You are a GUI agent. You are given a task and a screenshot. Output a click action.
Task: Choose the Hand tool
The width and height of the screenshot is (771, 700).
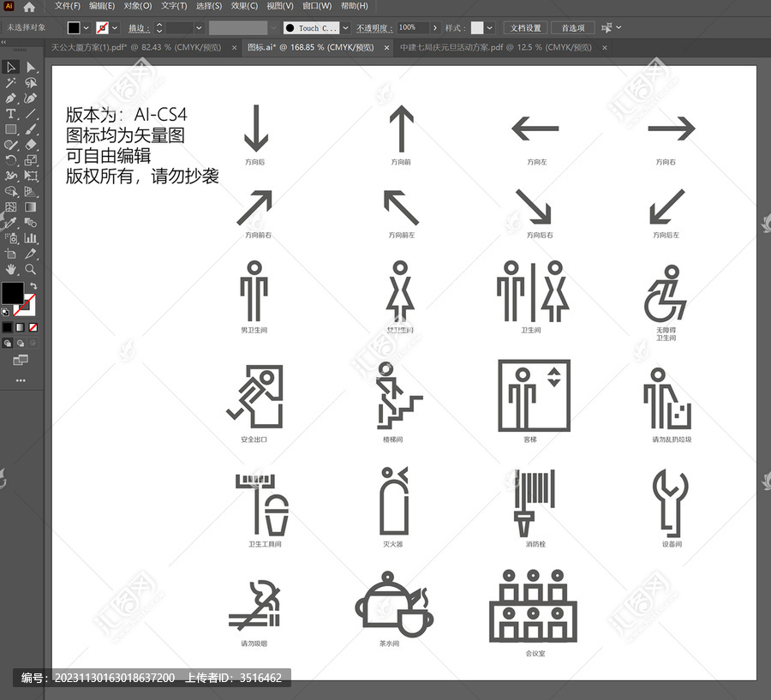(x=11, y=269)
